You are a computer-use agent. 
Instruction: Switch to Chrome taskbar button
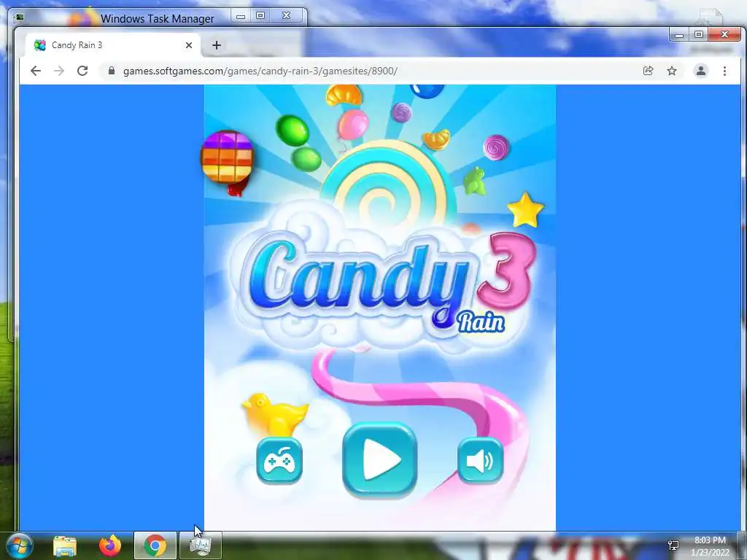point(155,545)
